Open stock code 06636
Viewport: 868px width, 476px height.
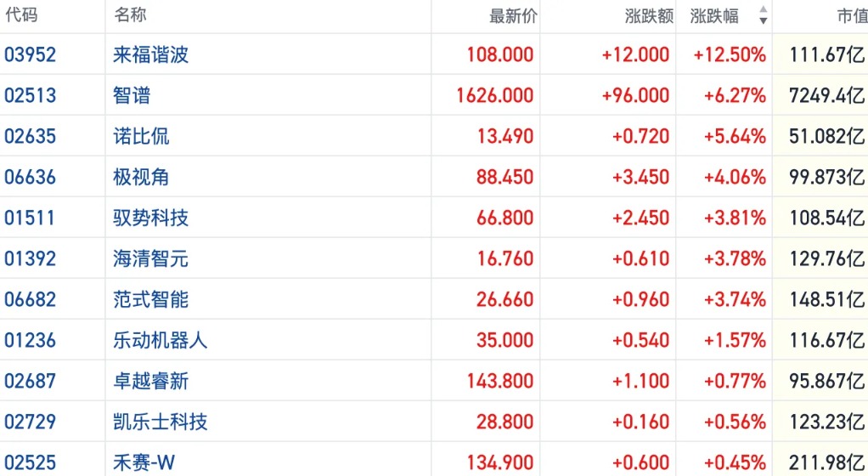click(30, 177)
